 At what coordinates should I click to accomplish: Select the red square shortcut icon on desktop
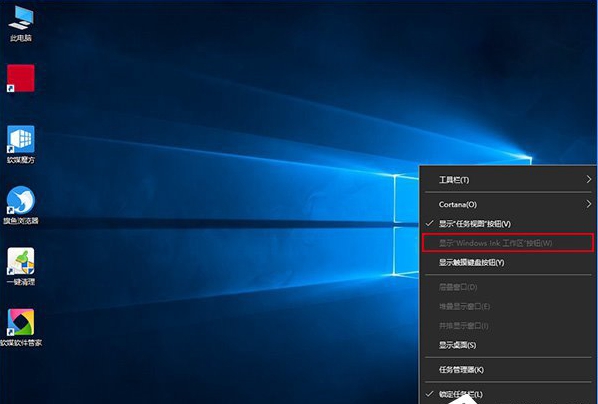(x=21, y=78)
